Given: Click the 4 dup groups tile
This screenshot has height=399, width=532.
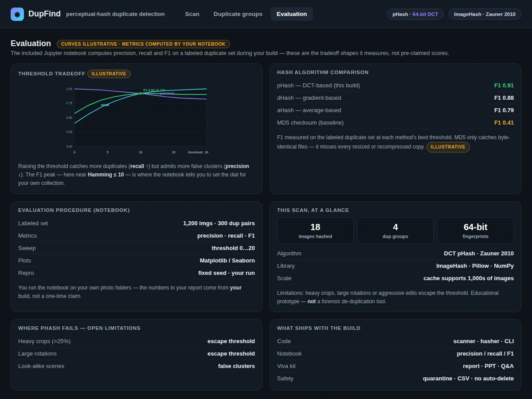Looking at the screenshot, I should [395, 231].
